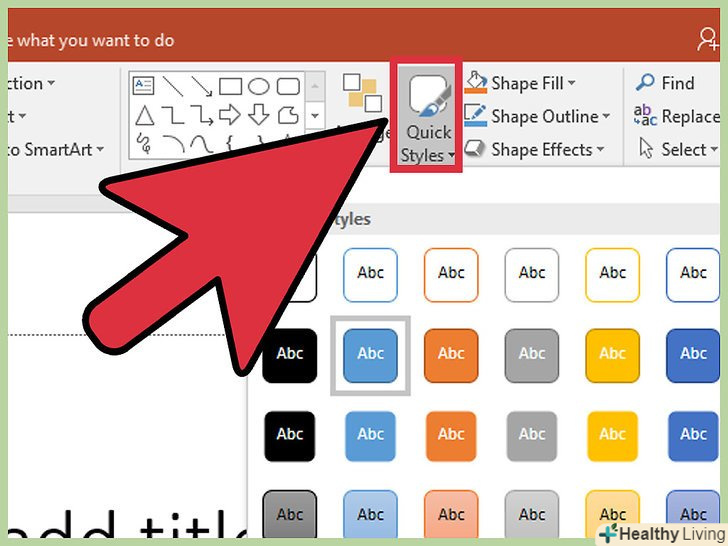Pick third-row orange Abc style
Image resolution: width=728 pixels, height=546 pixels.
pyautogui.click(x=451, y=436)
